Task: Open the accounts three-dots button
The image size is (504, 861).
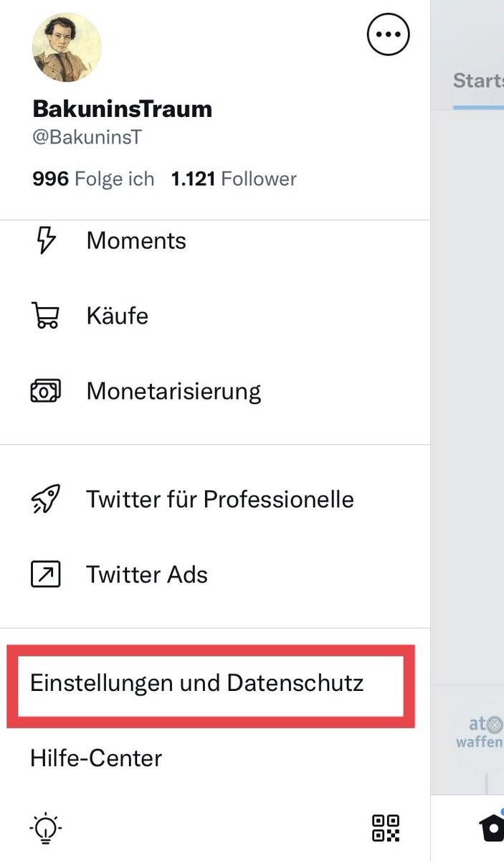Action: click(388, 34)
